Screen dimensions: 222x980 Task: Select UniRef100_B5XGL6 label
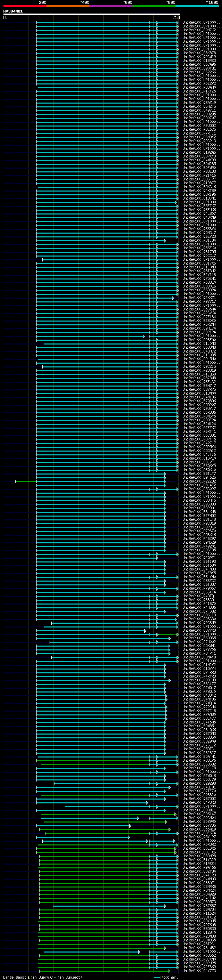coord(199,187)
